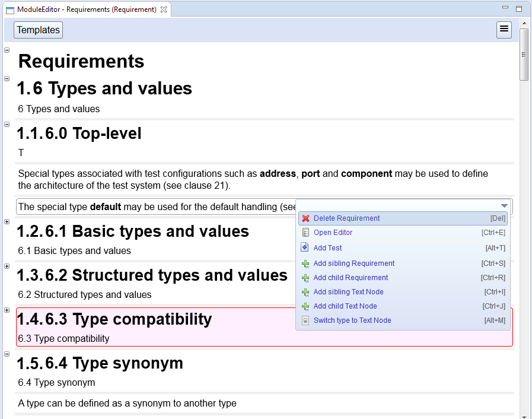Click the vertical scrollbar thumb
Image resolution: width=532 pixels, height=419 pixels.
click(x=524, y=55)
